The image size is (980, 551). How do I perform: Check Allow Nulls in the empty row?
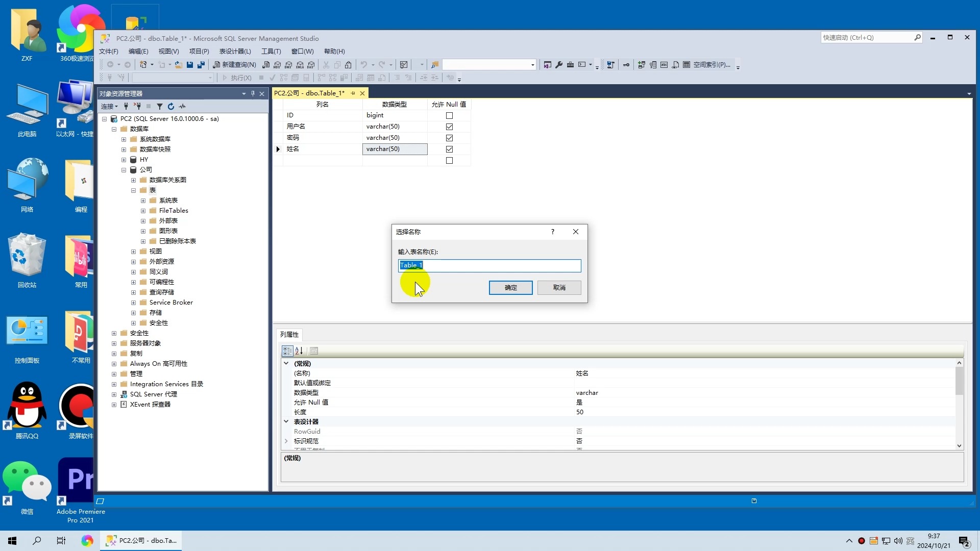coord(449,161)
